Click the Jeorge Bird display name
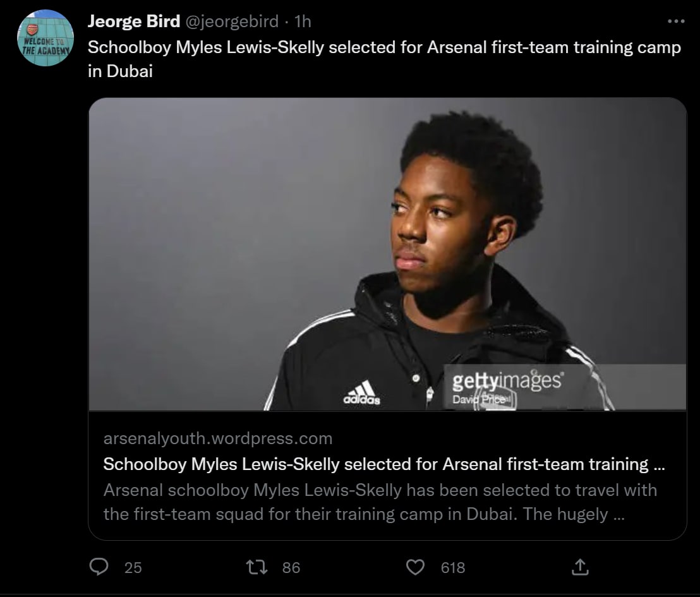 (133, 21)
